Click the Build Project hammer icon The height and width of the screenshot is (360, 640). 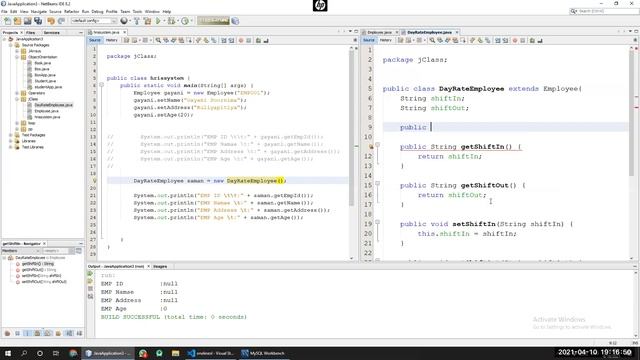pyautogui.click(x=137, y=21)
